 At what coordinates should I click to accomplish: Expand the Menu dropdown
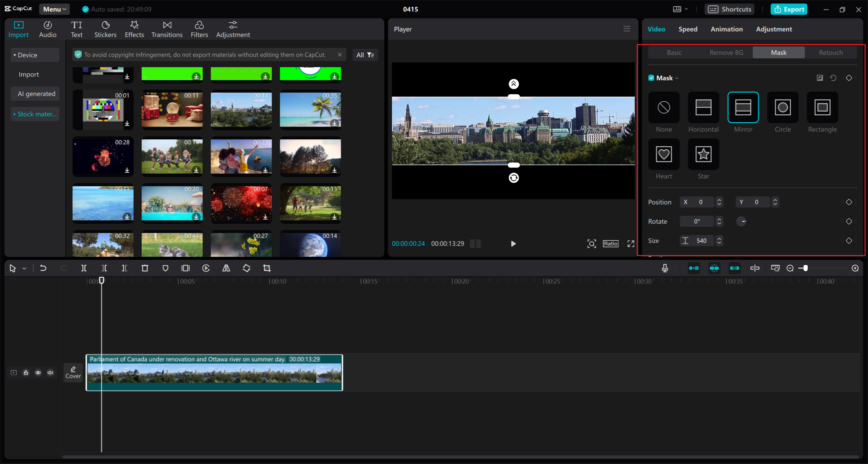click(54, 8)
